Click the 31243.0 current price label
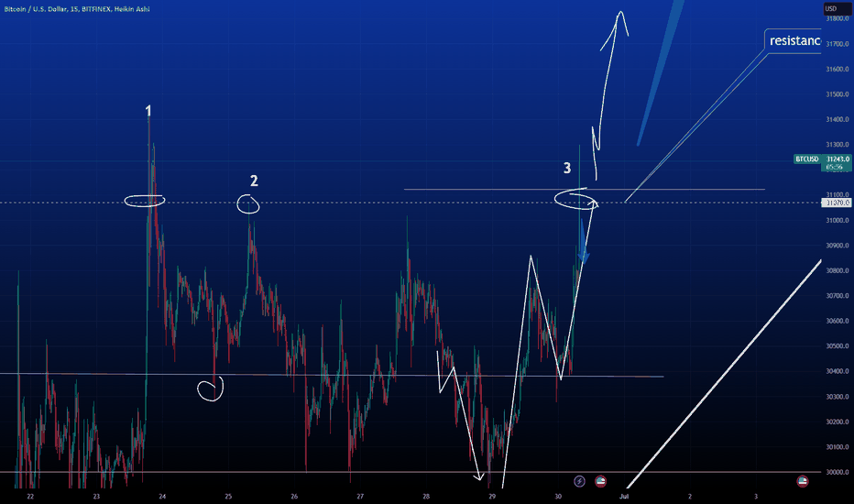This screenshot has height=504, width=854. 838,159
